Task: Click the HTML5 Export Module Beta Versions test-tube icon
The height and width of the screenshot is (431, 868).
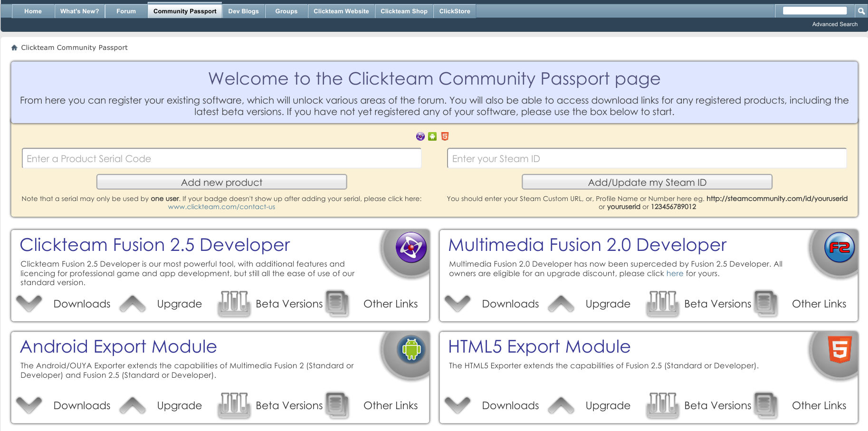Action: [x=662, y=405]
